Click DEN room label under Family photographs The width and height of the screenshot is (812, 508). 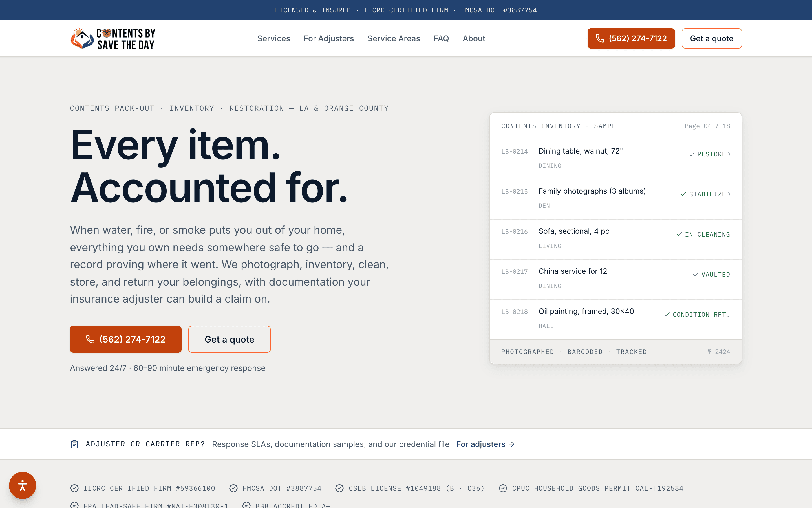(x=544, y=206)
